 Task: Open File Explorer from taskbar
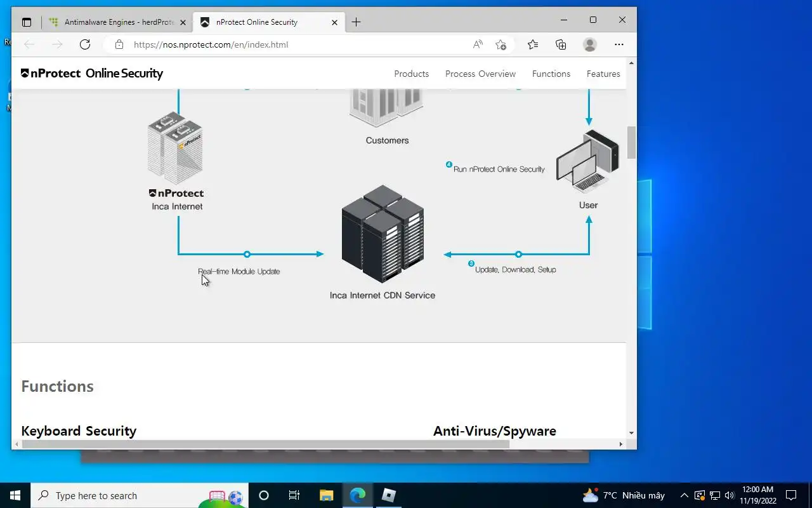[x=326, y=495]
